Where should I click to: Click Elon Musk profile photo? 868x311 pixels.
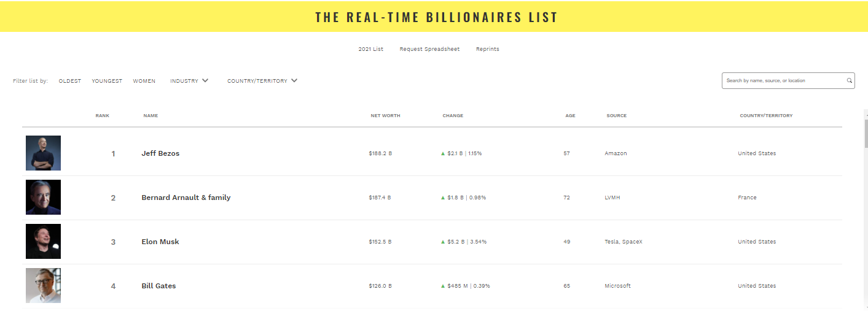(x=43, y=241)
